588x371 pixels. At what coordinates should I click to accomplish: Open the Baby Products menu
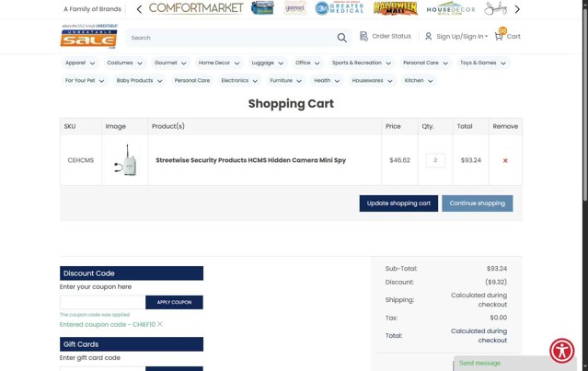coord(139,81)
